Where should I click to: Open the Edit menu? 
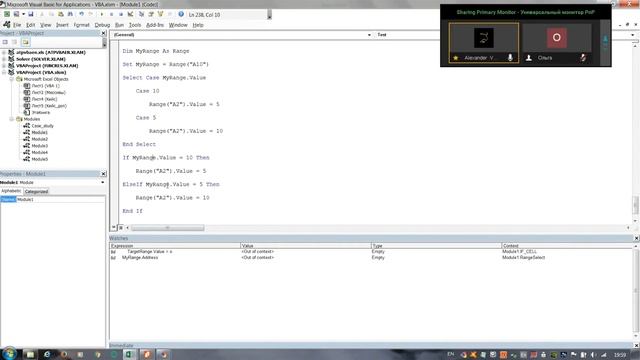tap(31, 25)
